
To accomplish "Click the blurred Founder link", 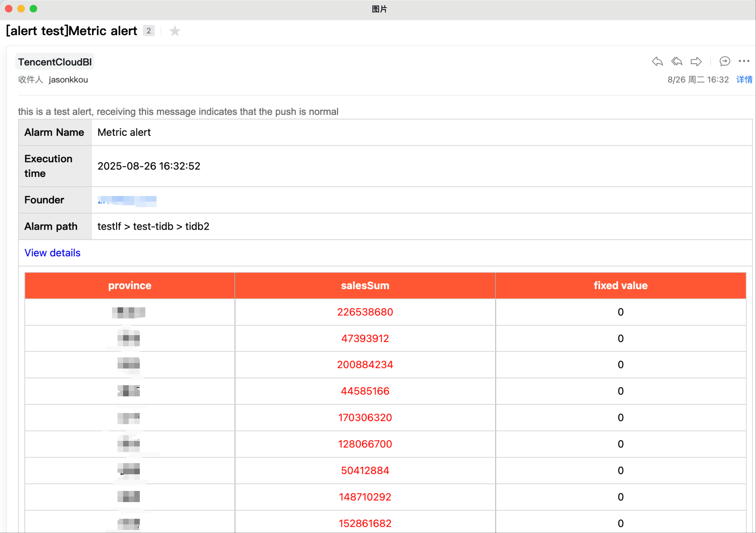I will (127, 201).
